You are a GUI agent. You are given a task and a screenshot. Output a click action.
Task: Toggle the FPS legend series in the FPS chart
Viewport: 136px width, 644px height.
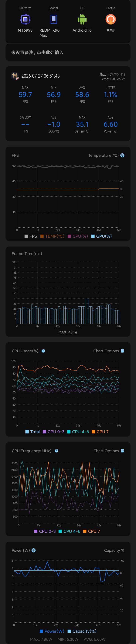tap(31, 236)
